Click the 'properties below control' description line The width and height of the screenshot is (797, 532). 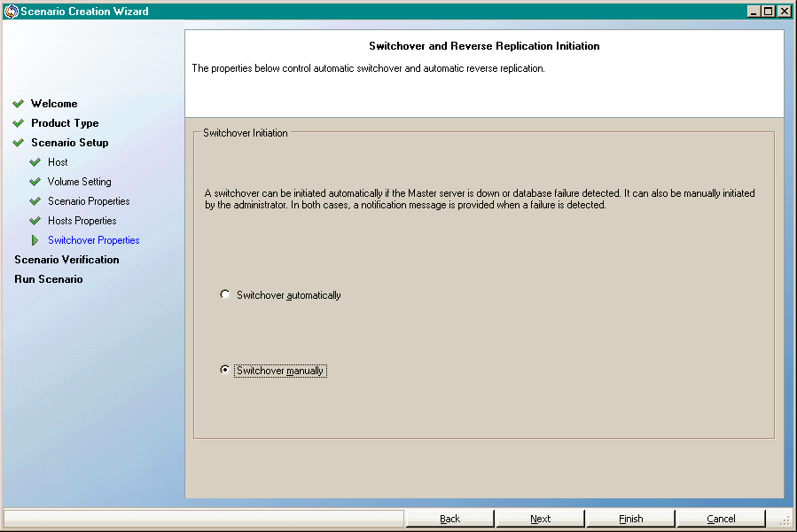pos(368,68)
